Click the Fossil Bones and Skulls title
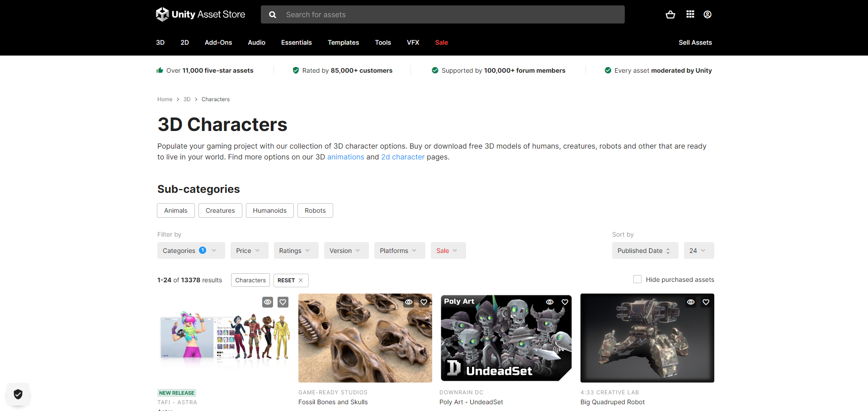The image size is (868, 411). (333, 402)
